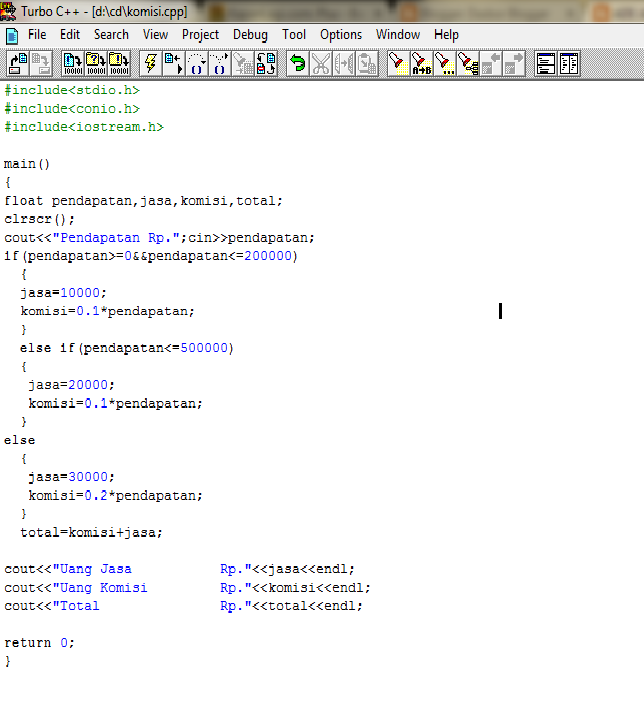The width and height of the screenshot is (644, 715).
Task: Click the document system icon beside File
Action: [12, 36]
